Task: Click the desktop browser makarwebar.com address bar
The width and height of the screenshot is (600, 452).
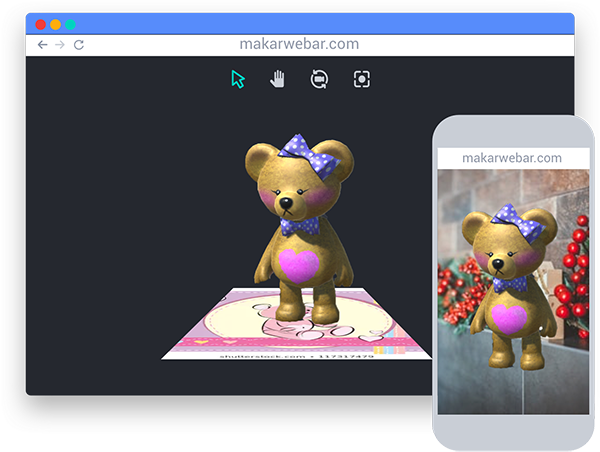Action: click(299, 44)
